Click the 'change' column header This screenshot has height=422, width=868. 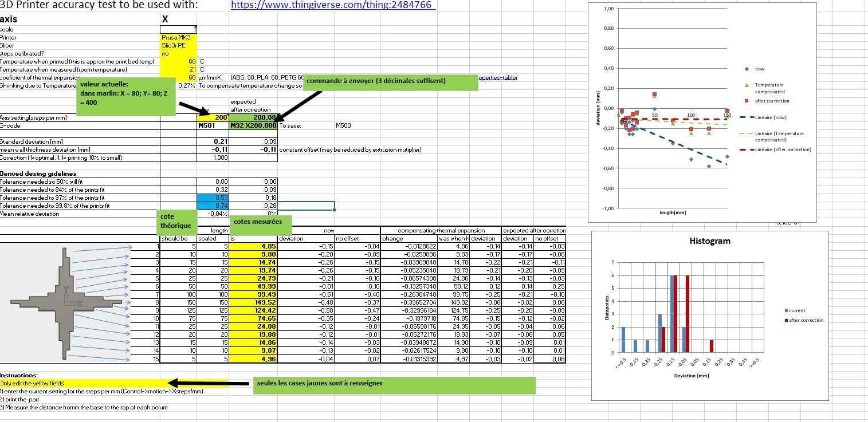coord(409,238)
